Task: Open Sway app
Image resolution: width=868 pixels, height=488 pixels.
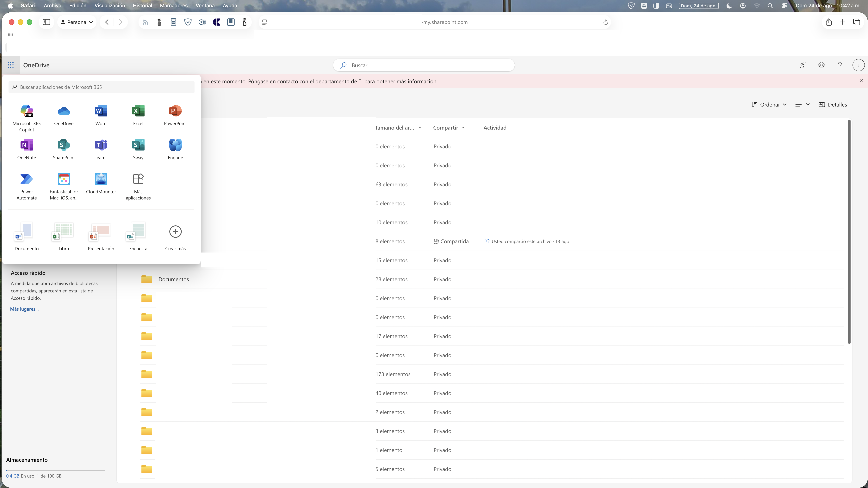Action: pyautogui.click(x=138, y=149)
